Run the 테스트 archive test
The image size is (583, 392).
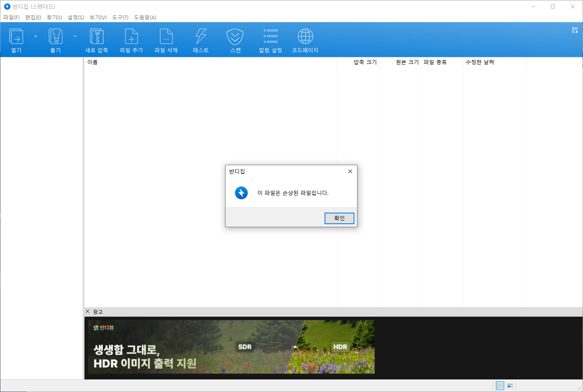201,40
